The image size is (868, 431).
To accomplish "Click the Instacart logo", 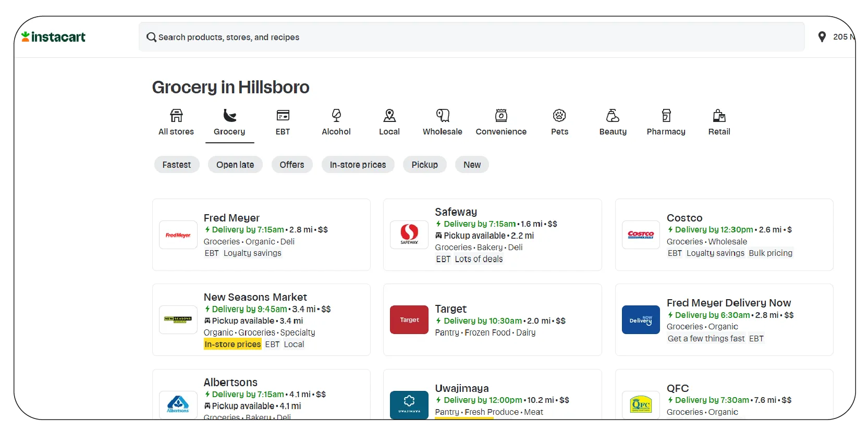I will 53,37.
